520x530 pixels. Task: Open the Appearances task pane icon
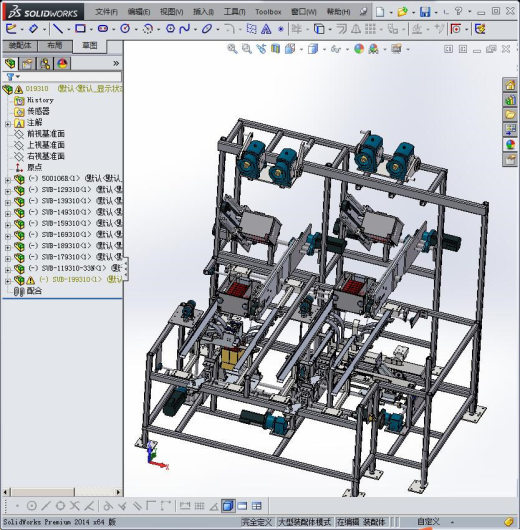(510, 145)
